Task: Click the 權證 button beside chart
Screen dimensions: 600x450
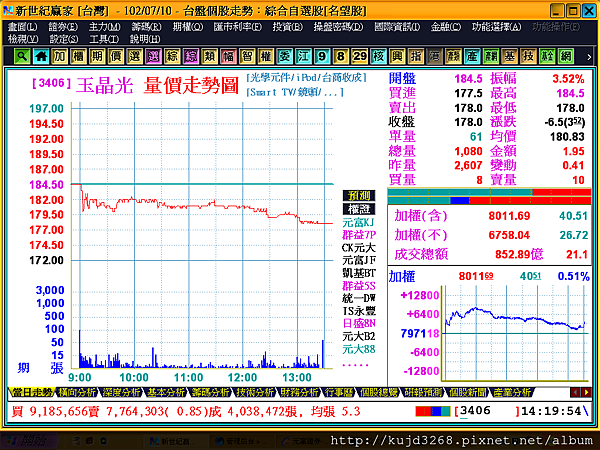Action: 359,209
